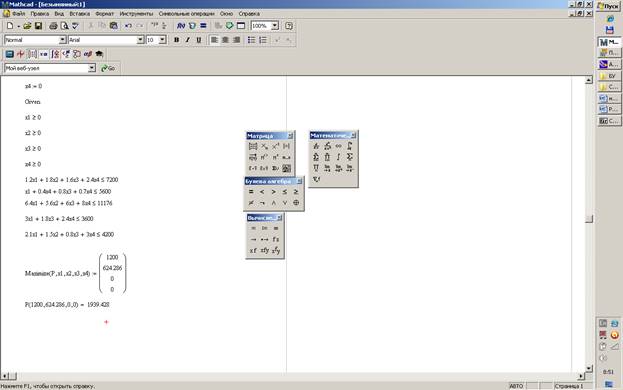Click the Save diskette icon
This screenshot has height=390, width=623.
[x=39, y=26]
